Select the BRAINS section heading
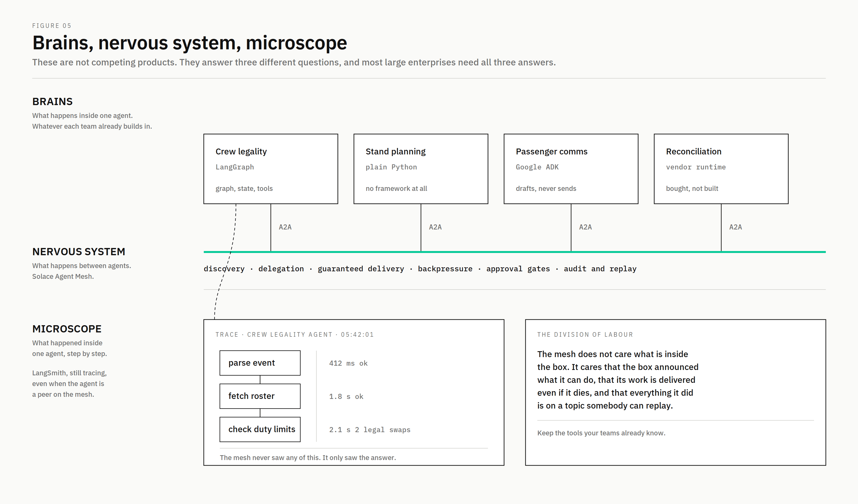 pyautogui.click(x=53, y=102)
